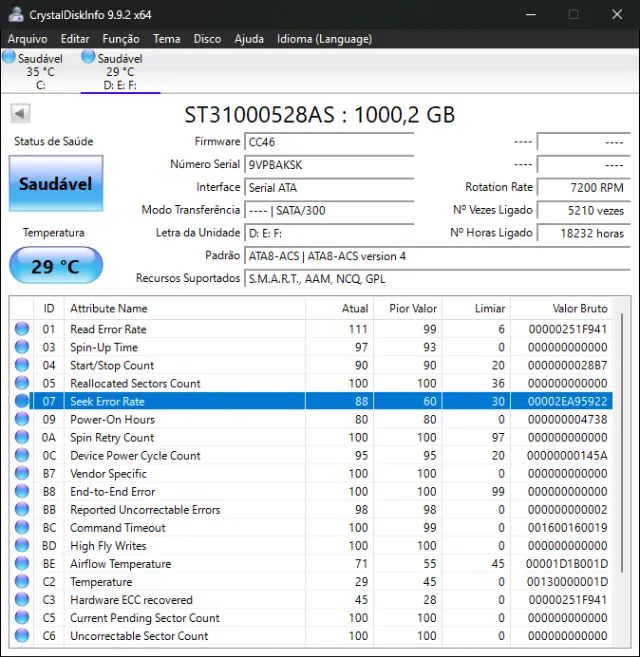The image size is (640, 657).
Task: Click the Pior Valor column header
Action: click(x=408, y=308)
